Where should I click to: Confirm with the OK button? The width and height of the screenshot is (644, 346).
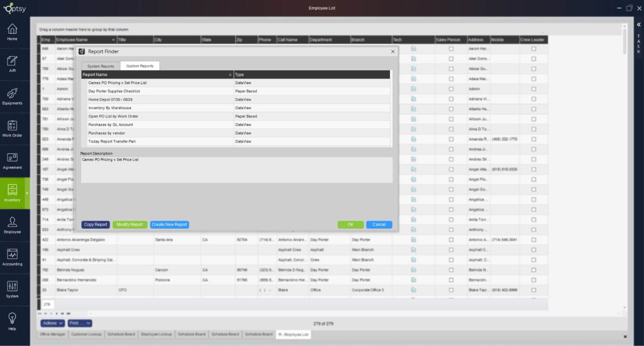(351, 225)
